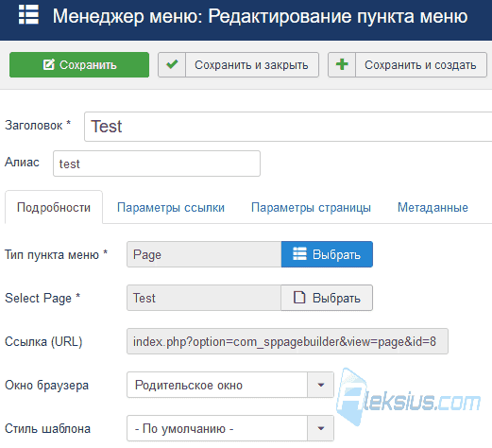Click the Алиас input field
This screenshot has width=492, height=448.
[x=157, y=164]
